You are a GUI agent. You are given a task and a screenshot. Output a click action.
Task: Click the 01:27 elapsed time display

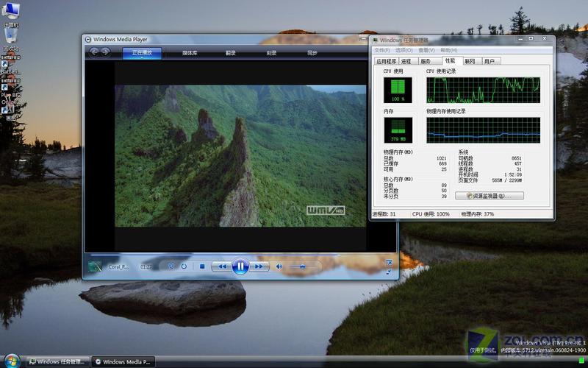(x=146, y=266)
